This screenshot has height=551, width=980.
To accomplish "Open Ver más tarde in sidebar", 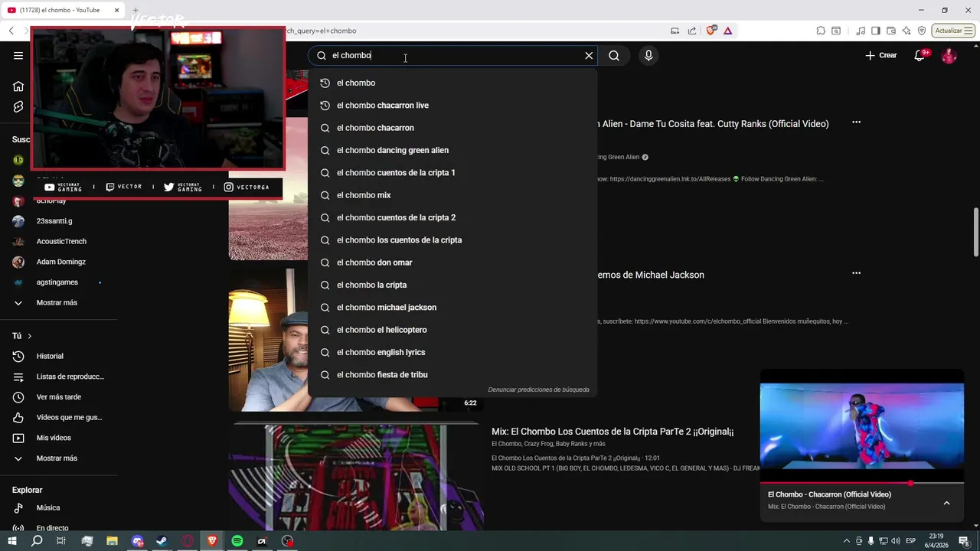I will pyautogui.click(x=58, y=396).
